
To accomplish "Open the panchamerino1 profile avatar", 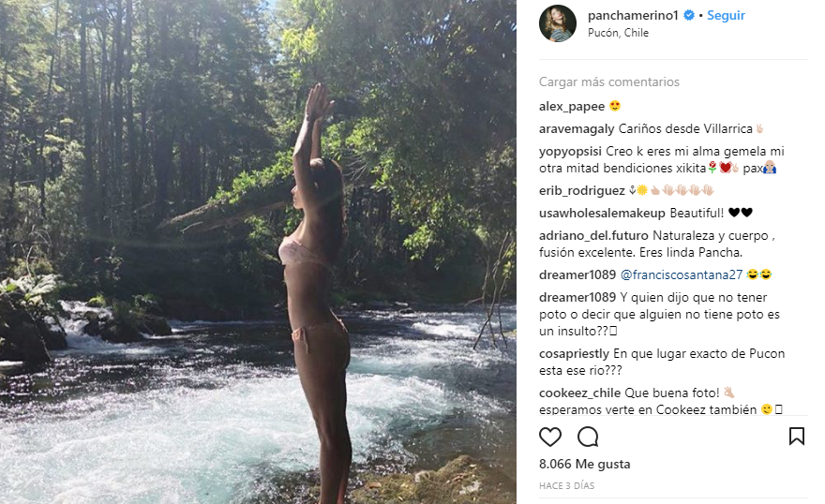I will coord(557,23).
